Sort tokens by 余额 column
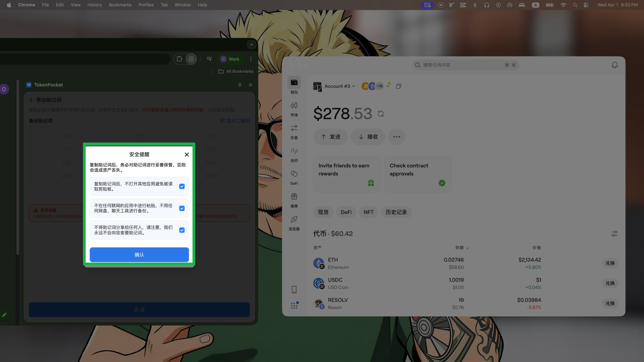Screen dimensions: 644x362 coord(462,248)
